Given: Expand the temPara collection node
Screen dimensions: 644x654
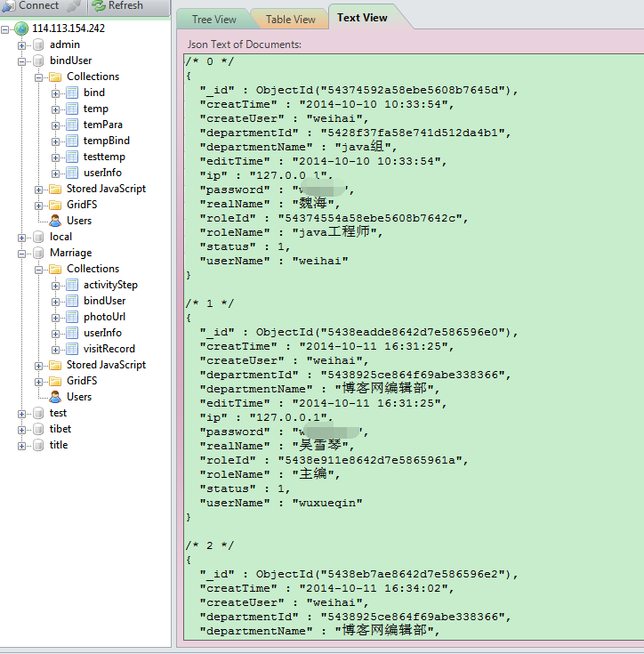Looking at the screenshot, I should point(55,125).
